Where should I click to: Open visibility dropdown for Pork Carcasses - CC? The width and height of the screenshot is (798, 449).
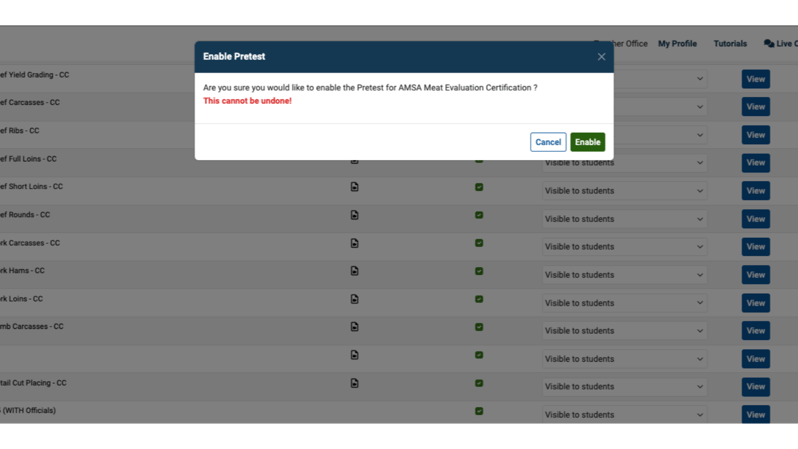tap(624, 247)
